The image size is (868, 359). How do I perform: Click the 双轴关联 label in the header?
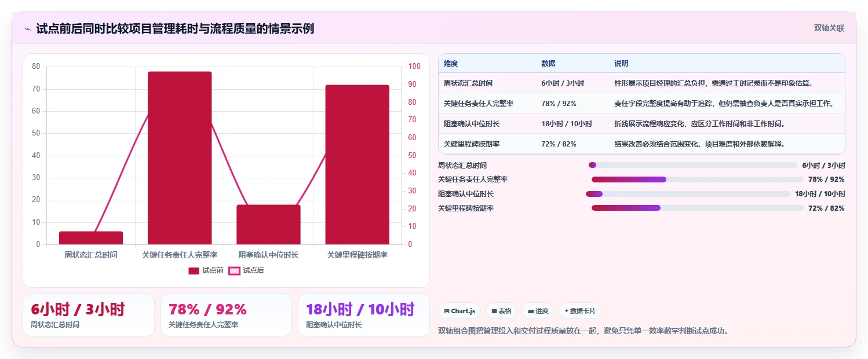click(x=829, y=28)
